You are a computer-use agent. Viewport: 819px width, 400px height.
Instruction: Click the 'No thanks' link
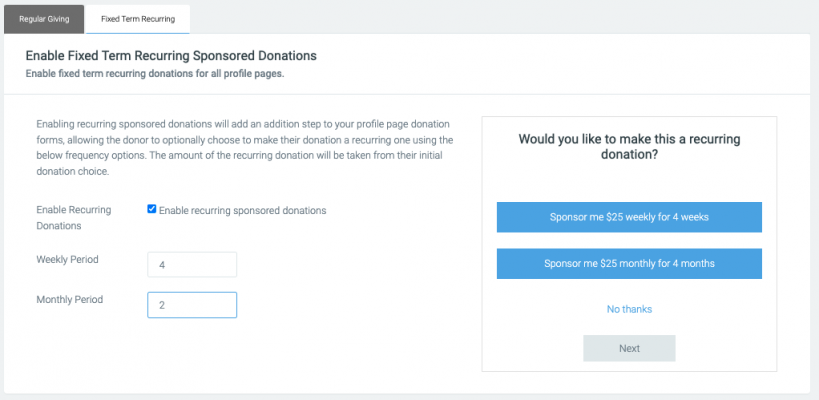[x=629, y=309]
